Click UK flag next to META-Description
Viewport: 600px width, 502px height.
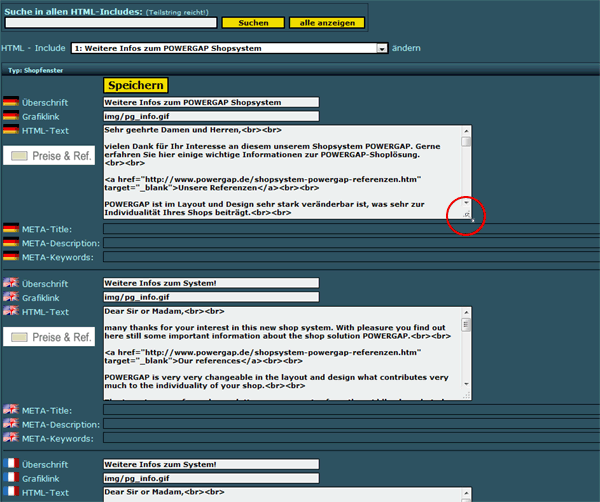11,423
